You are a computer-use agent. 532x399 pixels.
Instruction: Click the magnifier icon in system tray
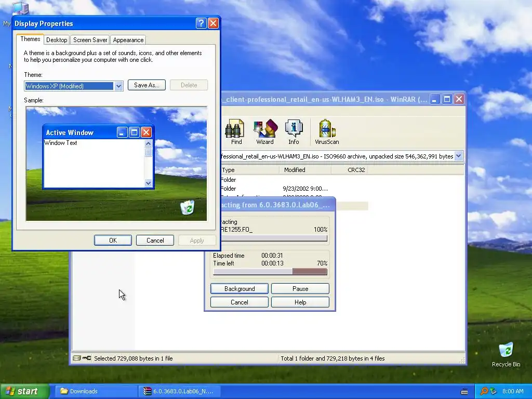tap(484, 391)
